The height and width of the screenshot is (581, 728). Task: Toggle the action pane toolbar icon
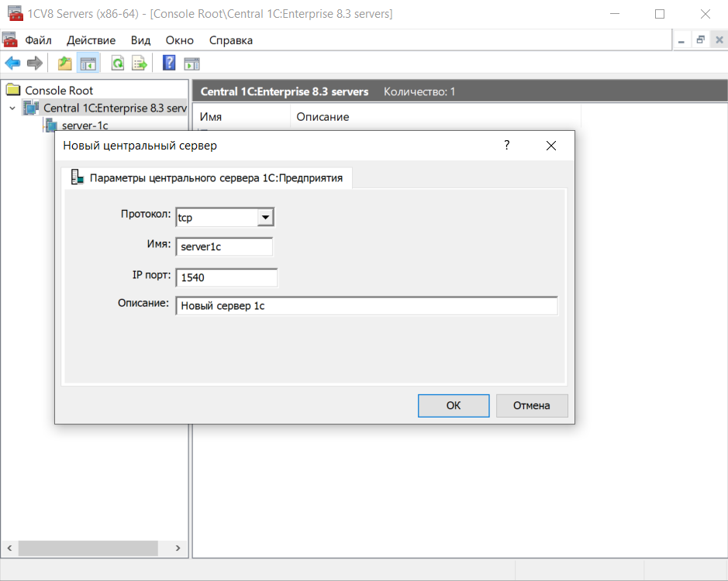point(191,64)
